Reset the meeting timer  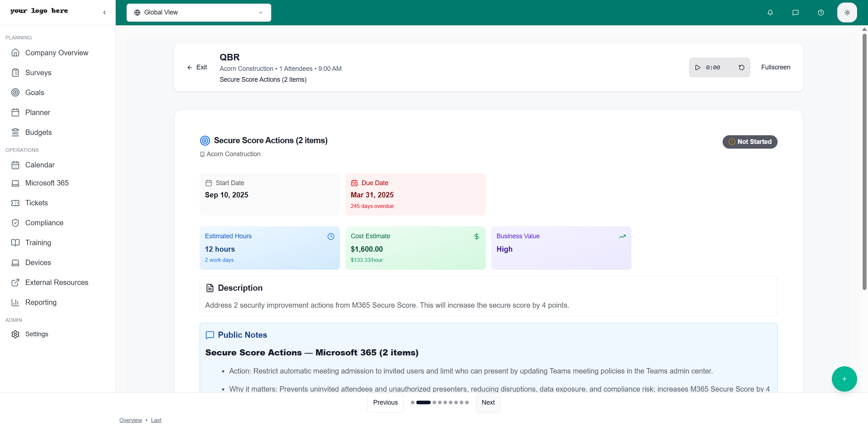(x=741, y=68)
